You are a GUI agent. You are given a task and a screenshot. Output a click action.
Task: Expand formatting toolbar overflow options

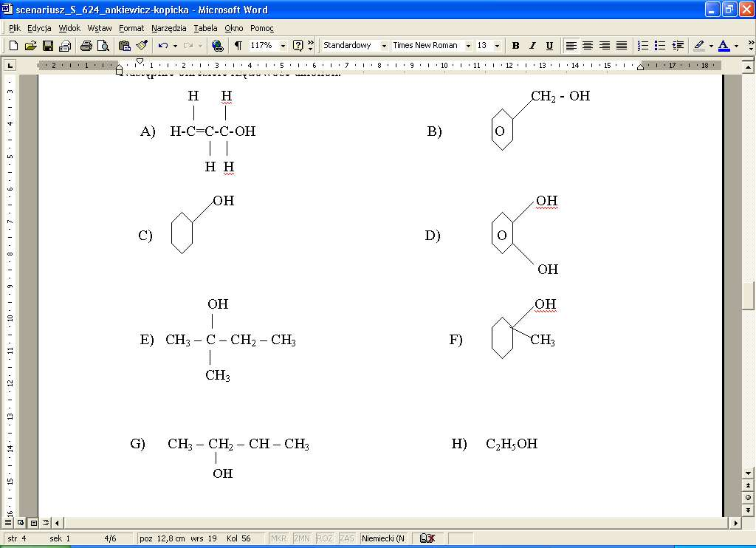(750, 45)
